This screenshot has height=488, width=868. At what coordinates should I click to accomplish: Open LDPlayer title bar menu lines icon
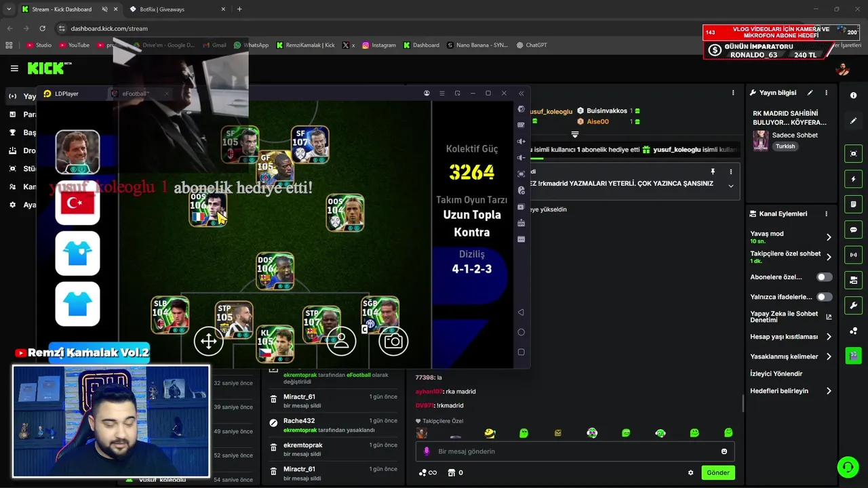click(442, 93)
